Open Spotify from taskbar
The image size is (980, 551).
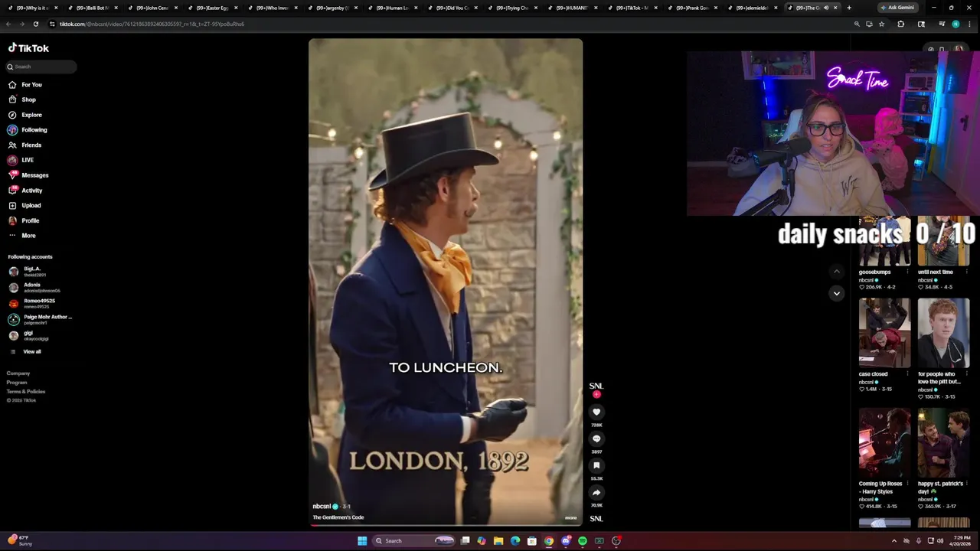click(583, 541)
